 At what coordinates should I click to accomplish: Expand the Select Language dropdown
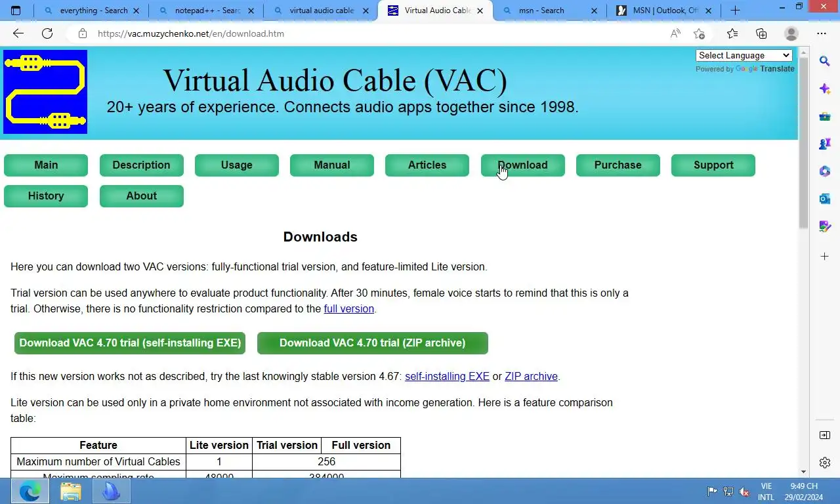(744, 56)
